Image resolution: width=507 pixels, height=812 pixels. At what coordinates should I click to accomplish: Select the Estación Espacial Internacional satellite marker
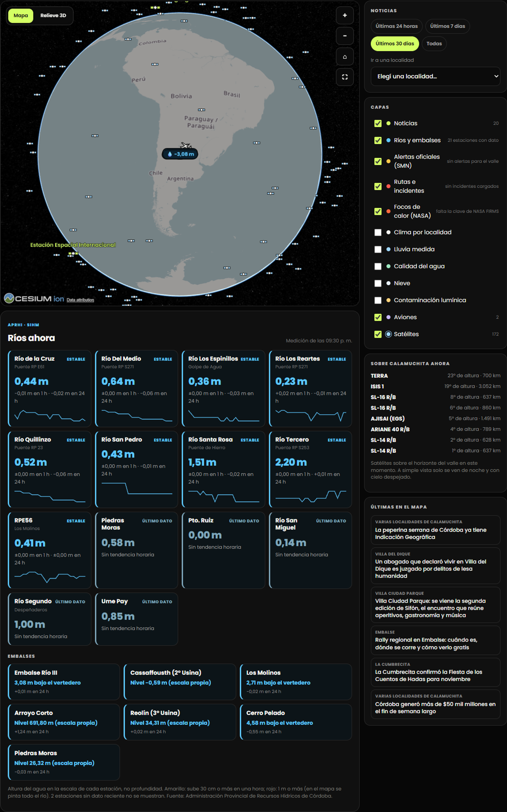(x=73, y=254)
